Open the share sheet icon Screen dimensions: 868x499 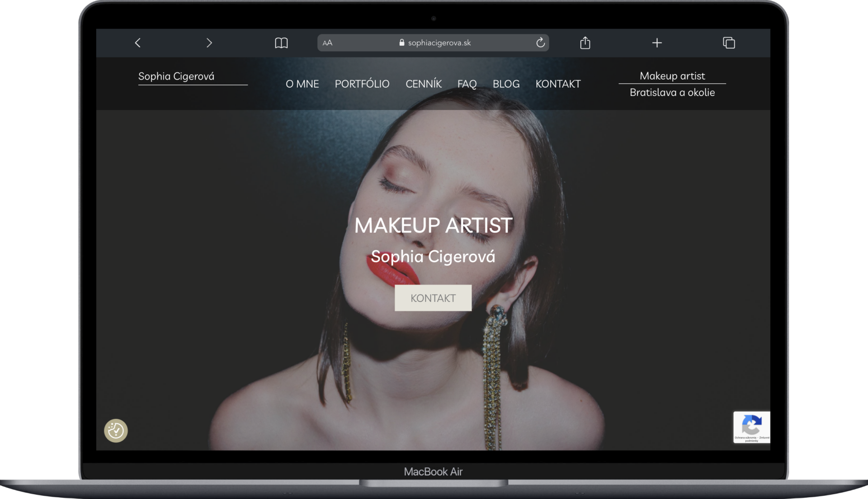tap(585, 43)
